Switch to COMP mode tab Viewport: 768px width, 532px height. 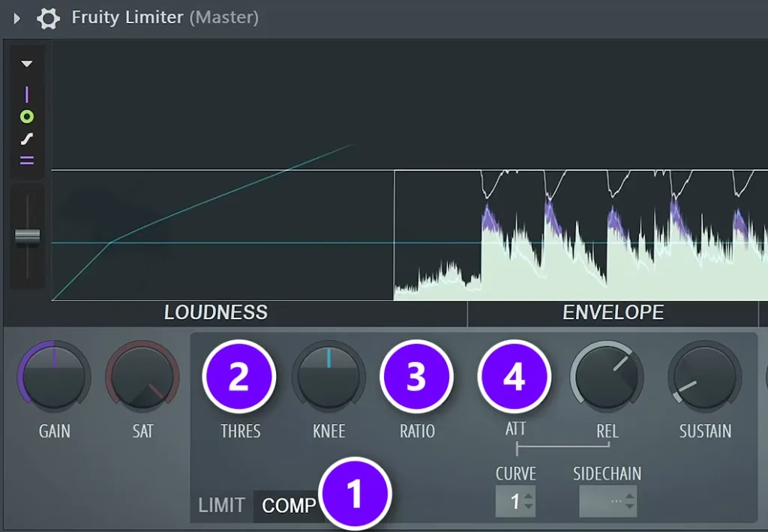[x=289, y=506]
